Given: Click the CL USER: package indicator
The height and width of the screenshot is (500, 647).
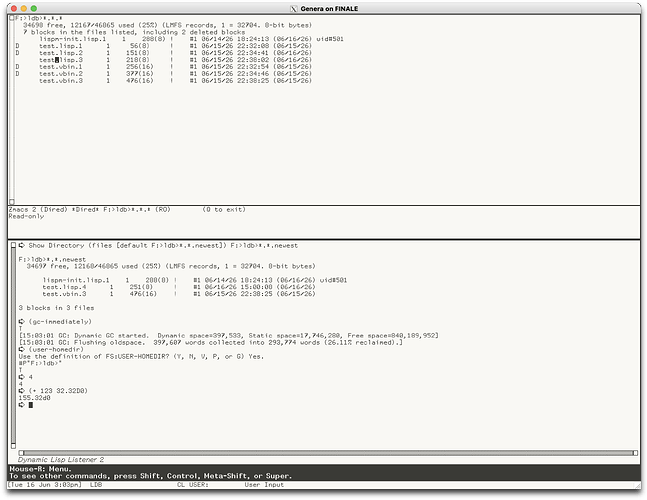Looking at the screenshot, I should pos(193,485).
